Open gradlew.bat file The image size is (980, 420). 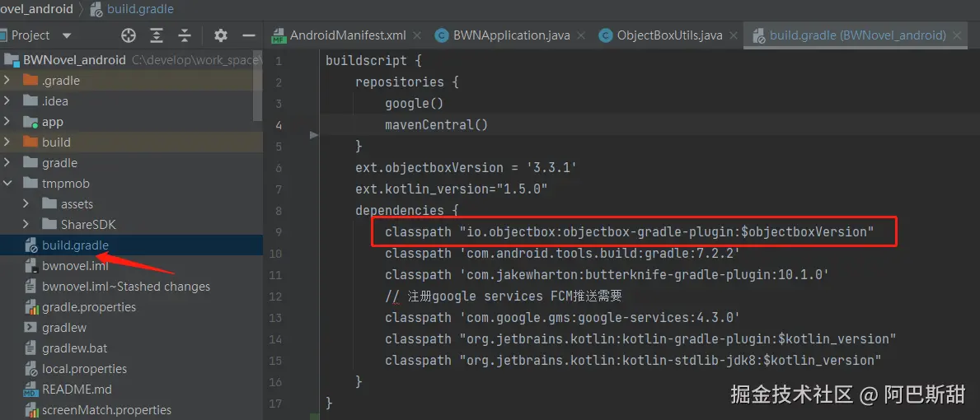[x=74, y=348]
